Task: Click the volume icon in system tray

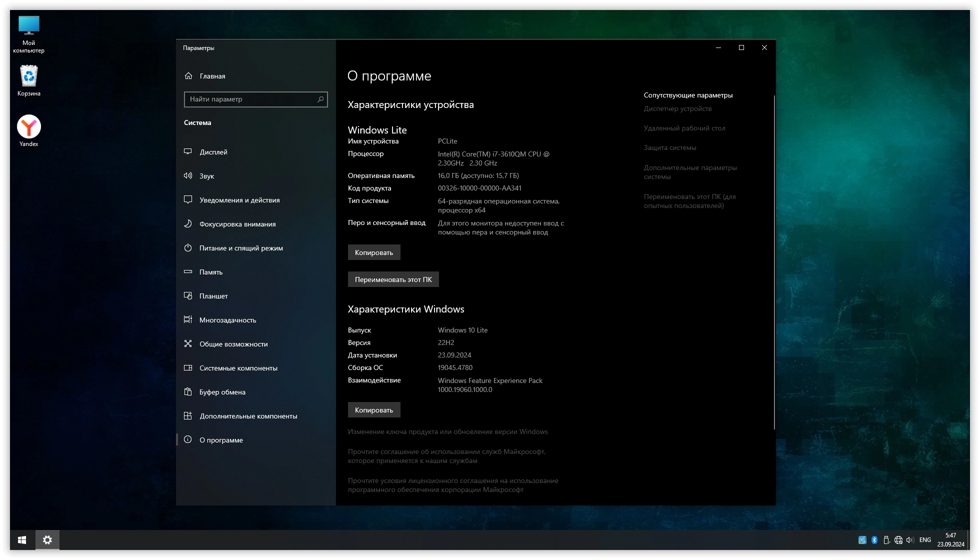Action: pos(909,540)
